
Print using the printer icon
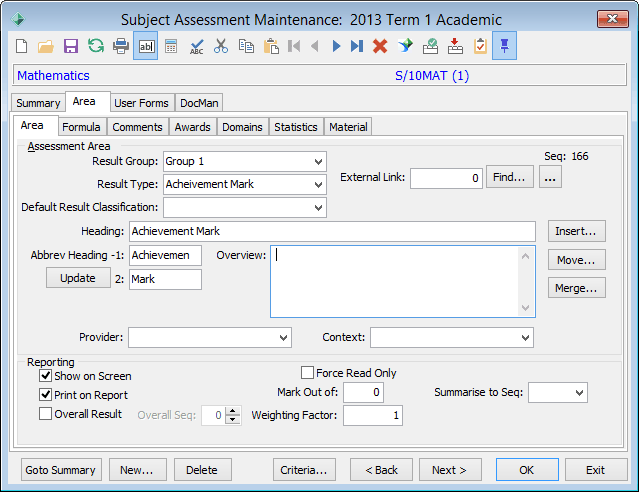(x=121, y=46)
